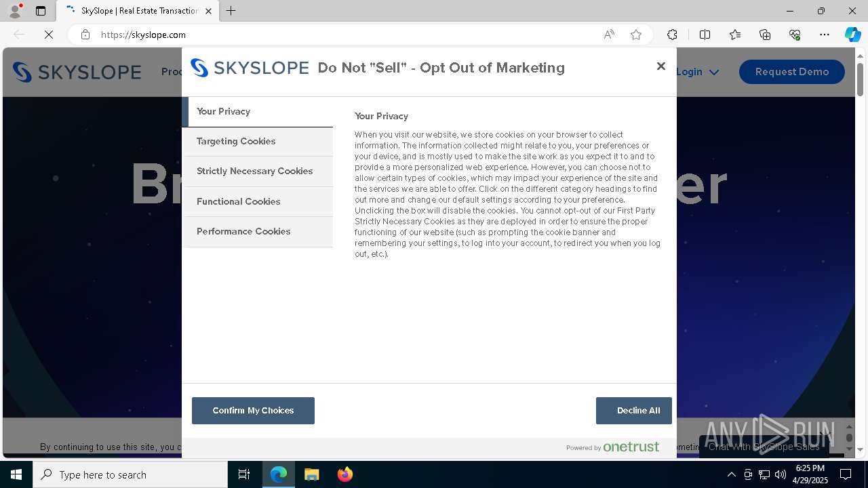Screen dimensions: 868x488
Task: Open browser Extensions icon
Action: 672,35
